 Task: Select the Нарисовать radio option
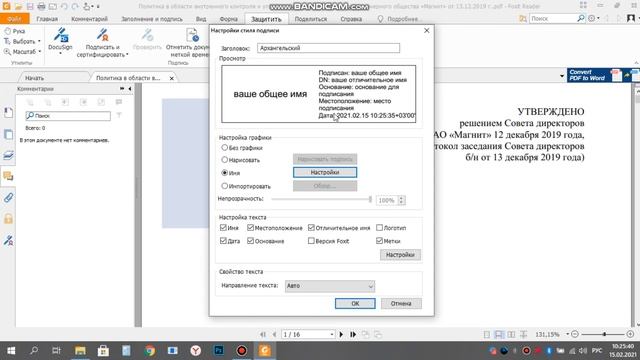click(x=224, y=160)
